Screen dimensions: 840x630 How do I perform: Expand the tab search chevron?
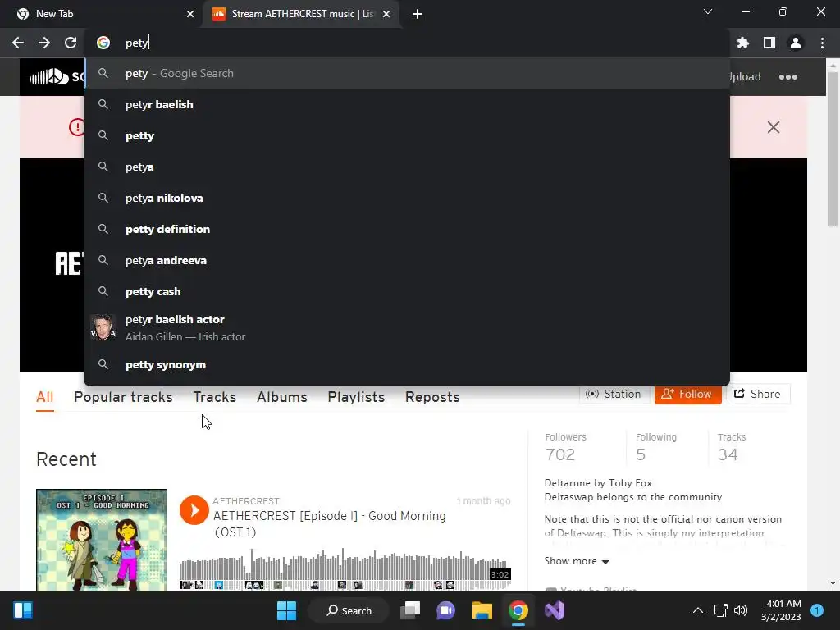(708, 11)
